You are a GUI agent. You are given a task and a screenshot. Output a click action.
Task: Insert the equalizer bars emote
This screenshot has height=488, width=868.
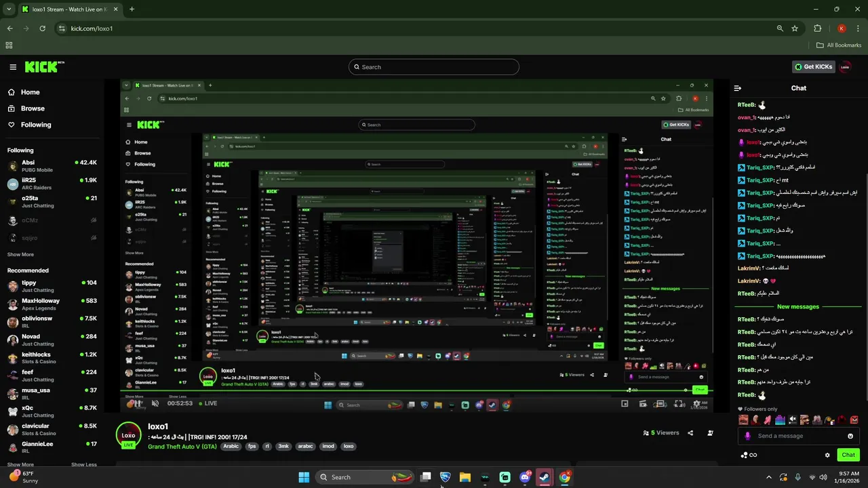coord(780,420)
